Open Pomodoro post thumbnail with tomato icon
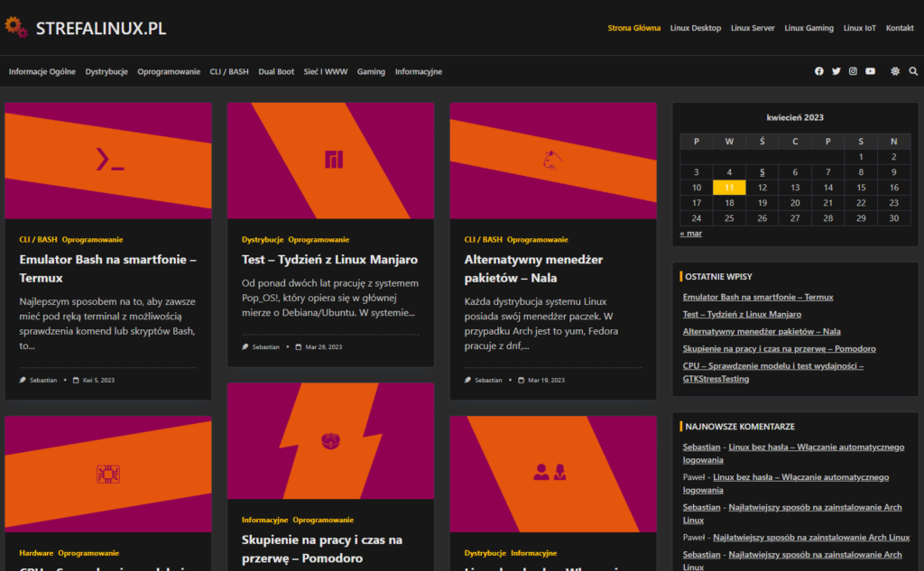 [x=330, y=441]
